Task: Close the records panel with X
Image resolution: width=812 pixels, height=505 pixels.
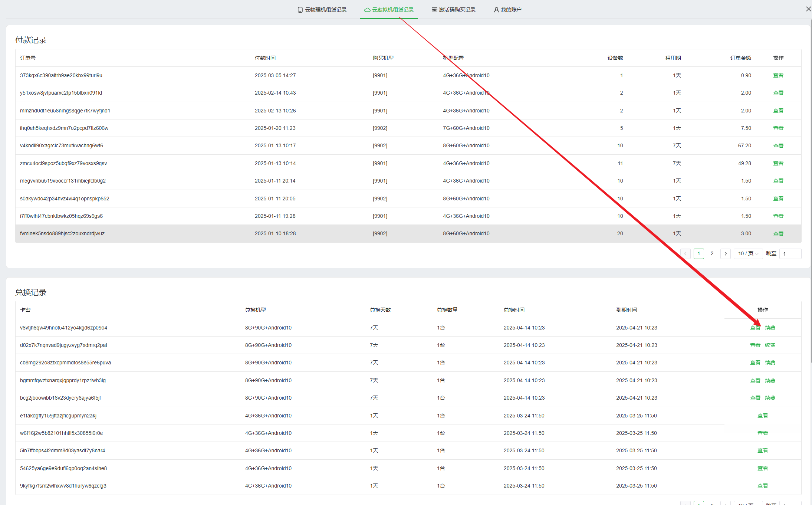Action: point(808,9)
